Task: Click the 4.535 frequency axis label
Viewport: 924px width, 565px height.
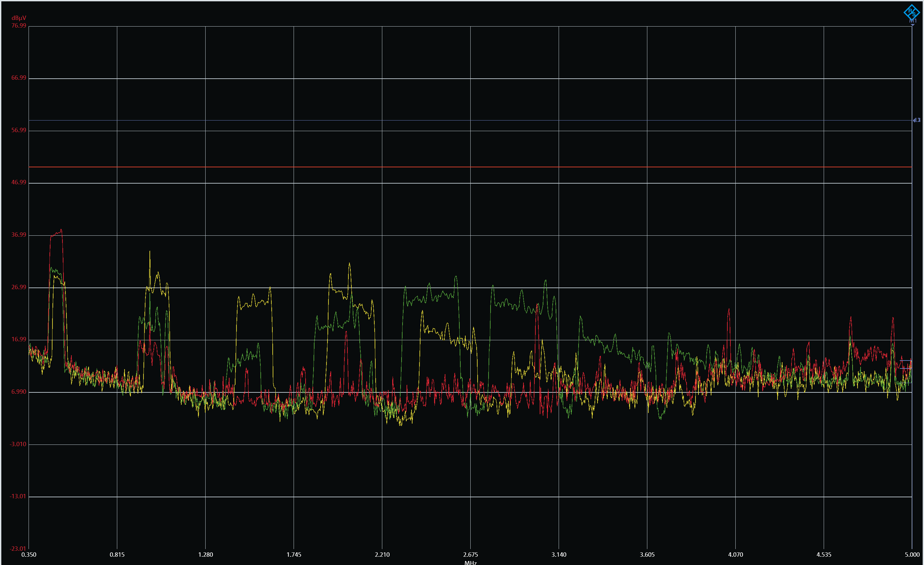Action: [x=823, y=554]
